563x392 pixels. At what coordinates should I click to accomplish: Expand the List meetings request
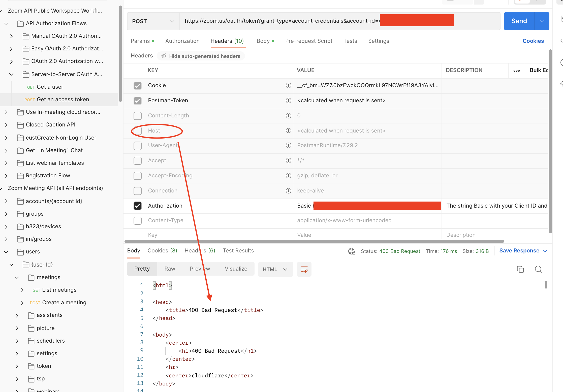[22, 290]
